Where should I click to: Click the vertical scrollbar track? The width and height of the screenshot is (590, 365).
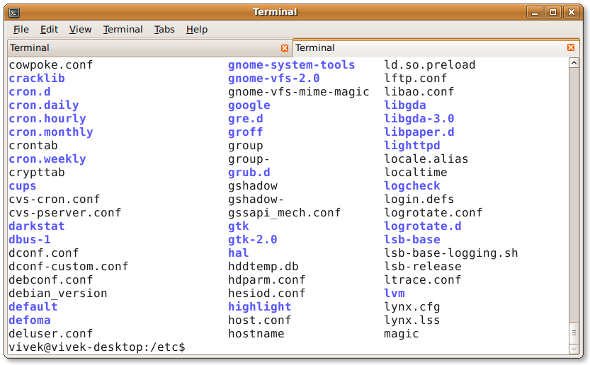point(574,195)
